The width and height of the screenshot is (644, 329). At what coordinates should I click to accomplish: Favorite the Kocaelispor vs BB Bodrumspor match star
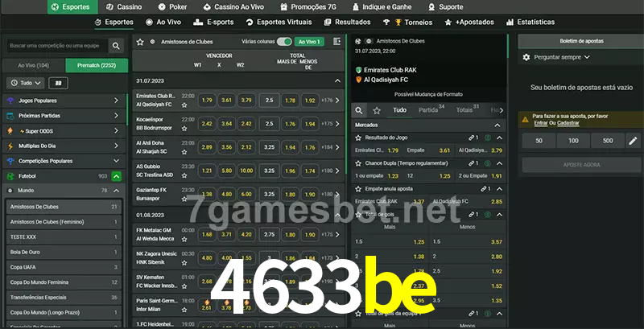184,129
